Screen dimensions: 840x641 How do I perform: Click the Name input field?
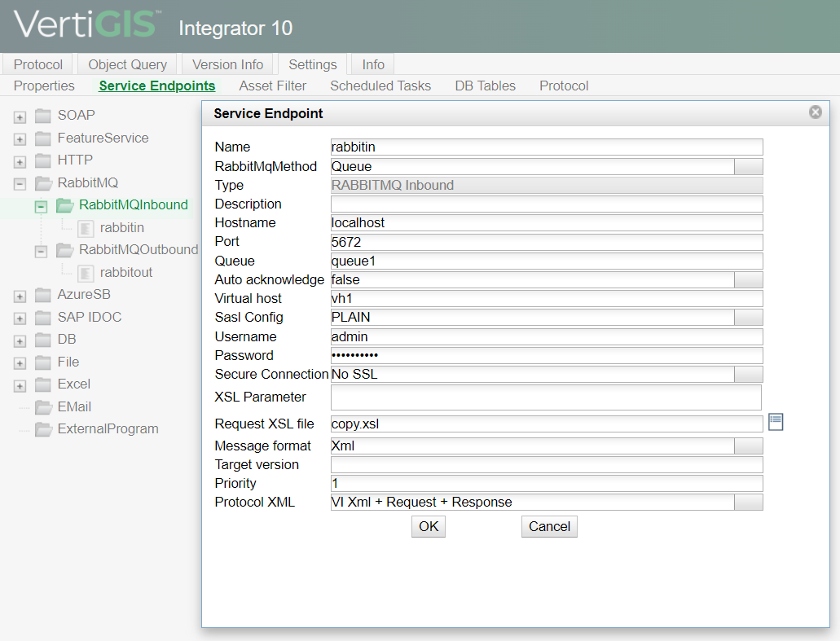[547, 147]
